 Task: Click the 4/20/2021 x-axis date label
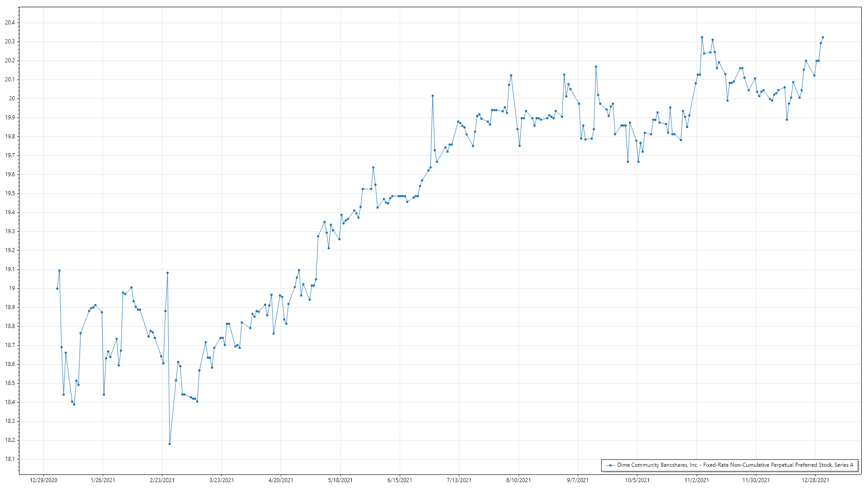pyautogui.click(x=281, y=480)
